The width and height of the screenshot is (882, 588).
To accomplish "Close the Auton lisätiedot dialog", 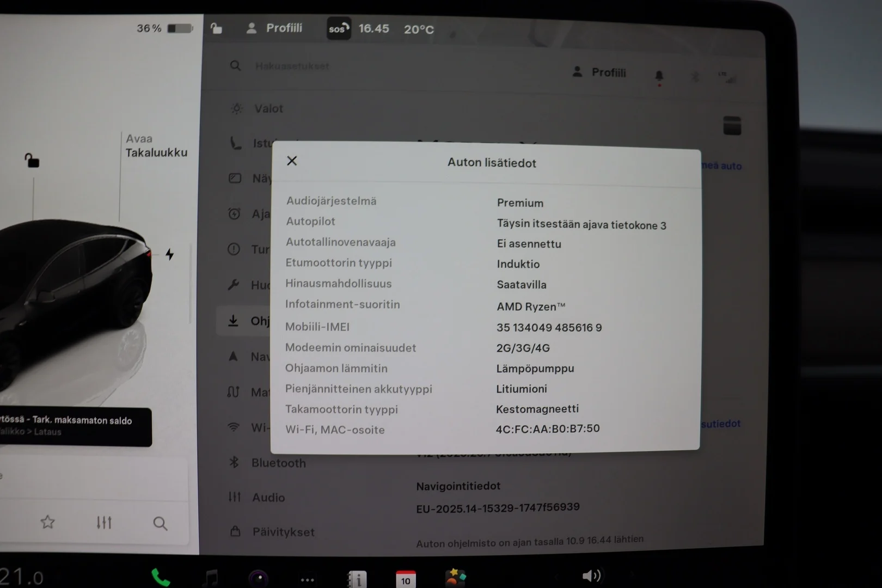I will 292,161.
